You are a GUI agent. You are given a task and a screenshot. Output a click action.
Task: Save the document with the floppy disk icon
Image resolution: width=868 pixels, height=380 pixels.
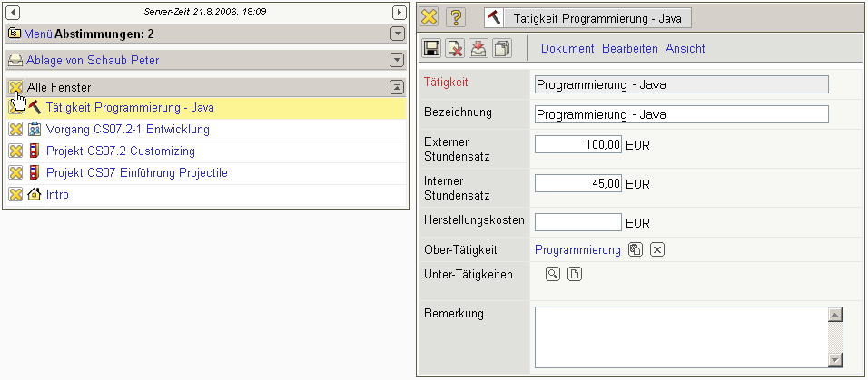[x=431, y=49]
